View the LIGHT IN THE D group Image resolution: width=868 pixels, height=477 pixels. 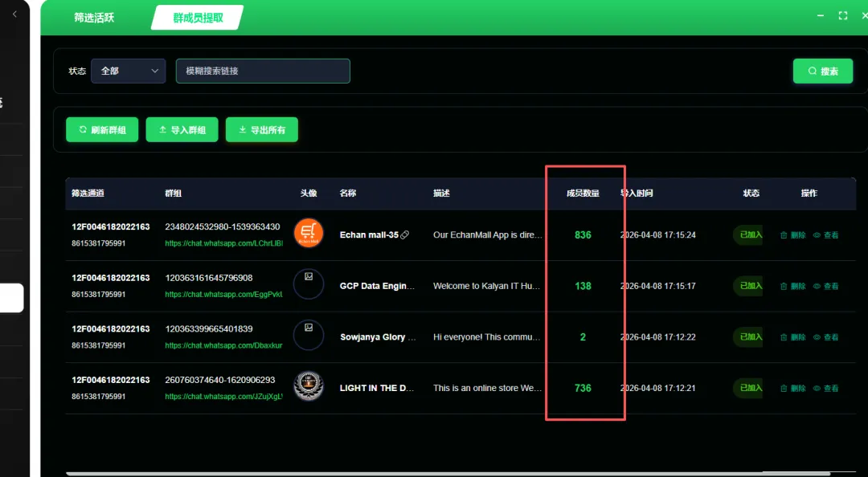pyautogui.click(x=825, y=389)
